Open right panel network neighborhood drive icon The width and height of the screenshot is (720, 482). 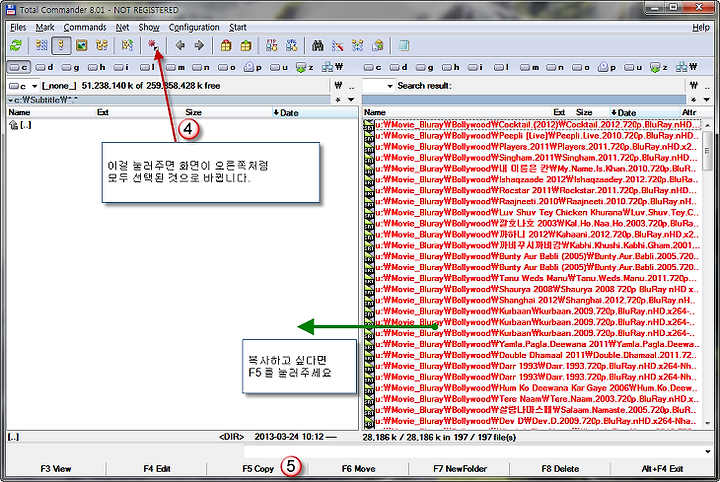coord(687,67)
